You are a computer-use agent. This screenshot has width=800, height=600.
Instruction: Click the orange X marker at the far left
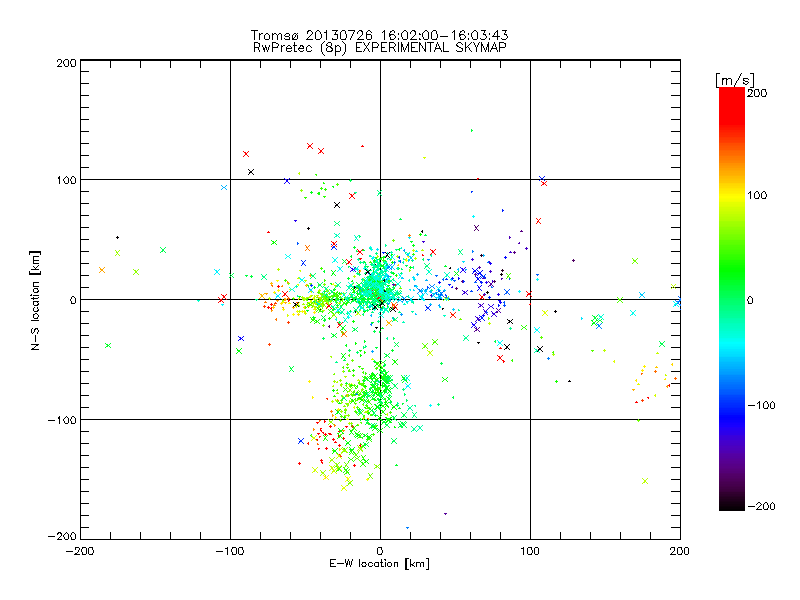click(x=102, y=270)
